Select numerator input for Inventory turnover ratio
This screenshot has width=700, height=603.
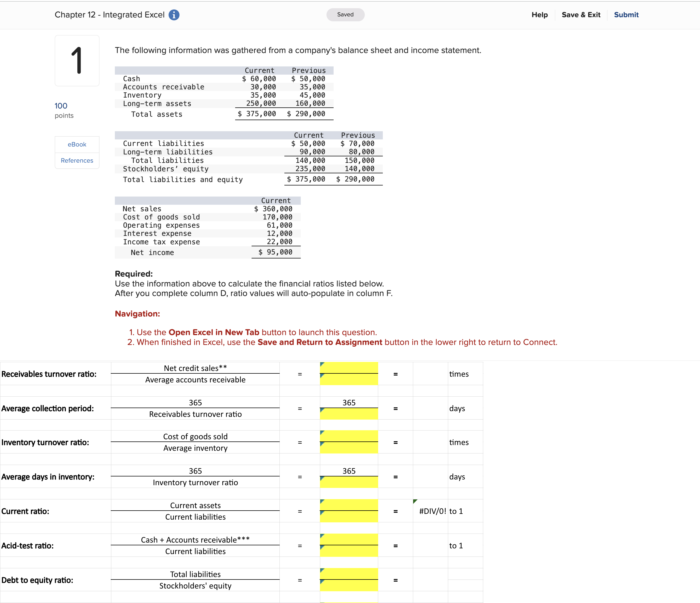[x=349, y=436]
